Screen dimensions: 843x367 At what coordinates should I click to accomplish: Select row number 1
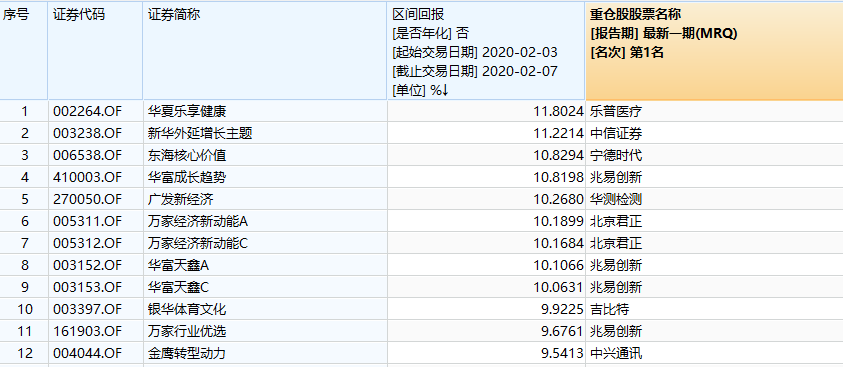tap(24, 112)
